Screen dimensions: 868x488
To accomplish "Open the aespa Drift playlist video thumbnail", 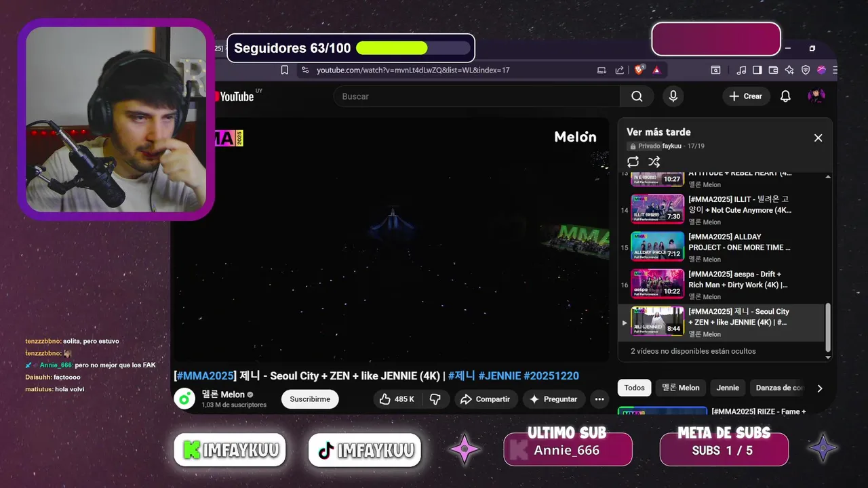I will [657, 283].
